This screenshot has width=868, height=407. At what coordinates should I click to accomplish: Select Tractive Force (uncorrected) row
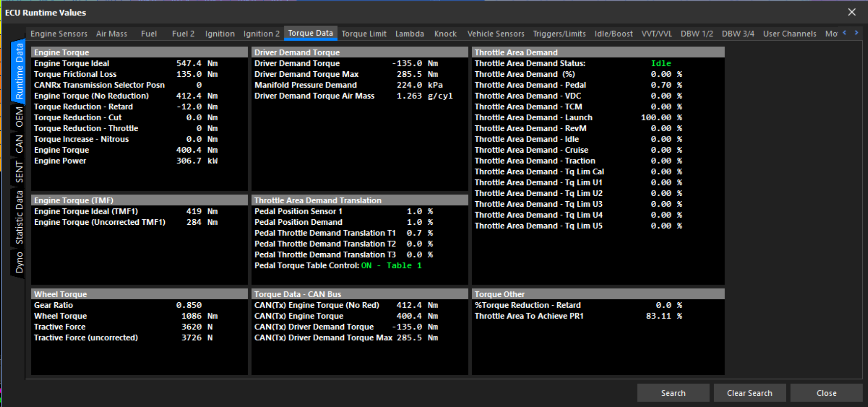click(x=123, y=338)
